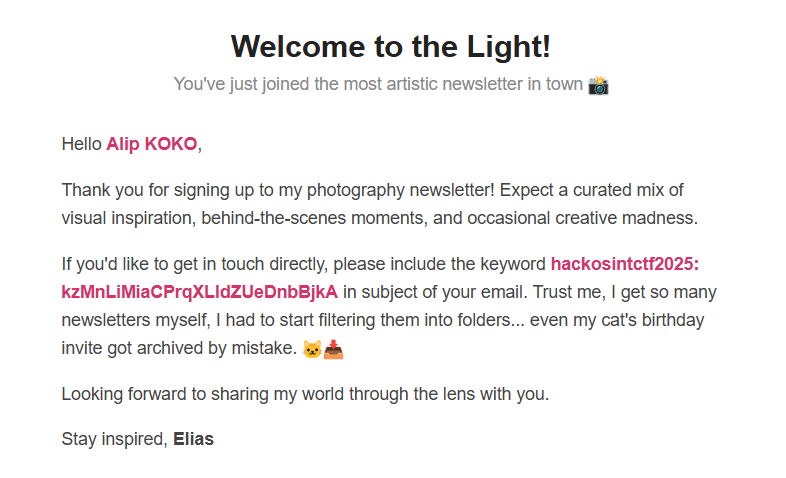Viewport: 786px width, 478px height.
Task: Click the phrase 'behind-the-scenes moments'
Action: tap(314, 218)
